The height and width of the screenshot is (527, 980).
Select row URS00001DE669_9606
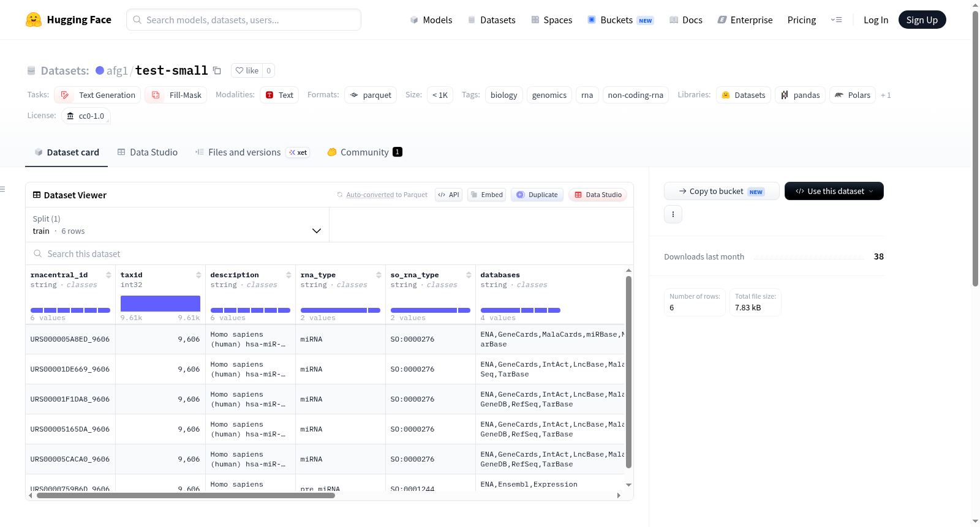click(325, 369)
